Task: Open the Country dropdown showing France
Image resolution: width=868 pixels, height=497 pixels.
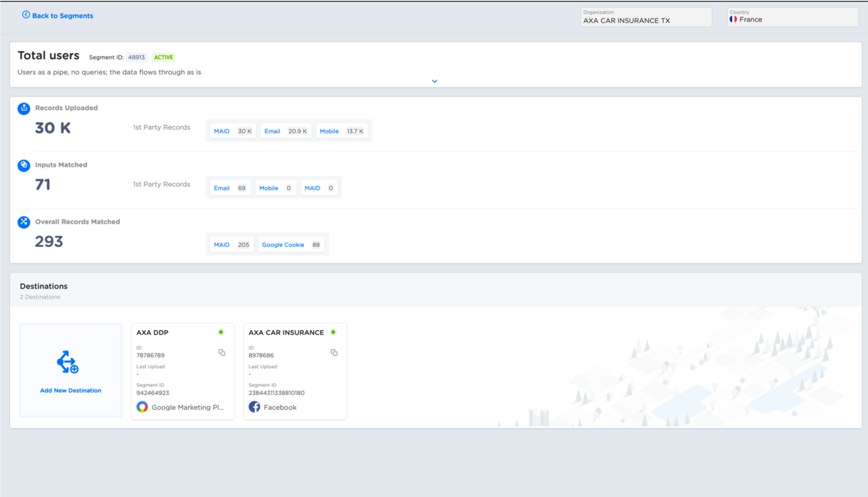Action: (792, 17)
